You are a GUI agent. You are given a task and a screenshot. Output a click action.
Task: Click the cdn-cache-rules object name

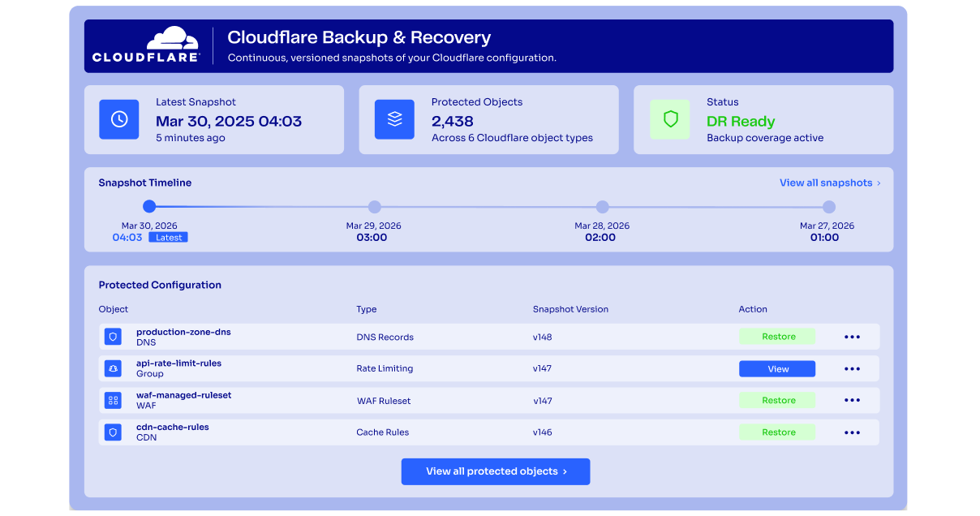[173, 427]
